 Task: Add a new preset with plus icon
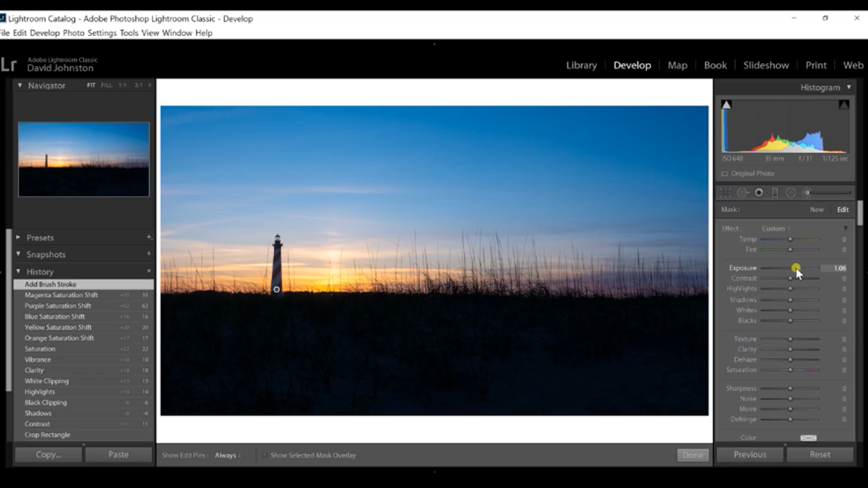click(x=149, y=237)
